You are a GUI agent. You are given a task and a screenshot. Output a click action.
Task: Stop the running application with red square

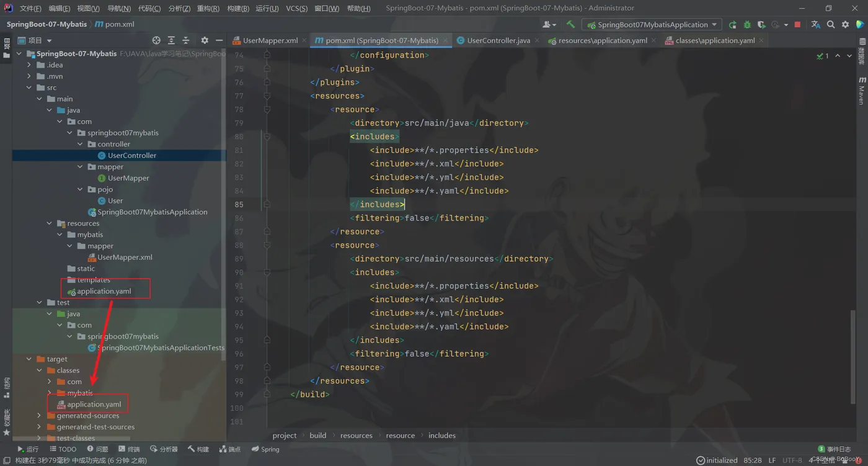coord(798,25)
